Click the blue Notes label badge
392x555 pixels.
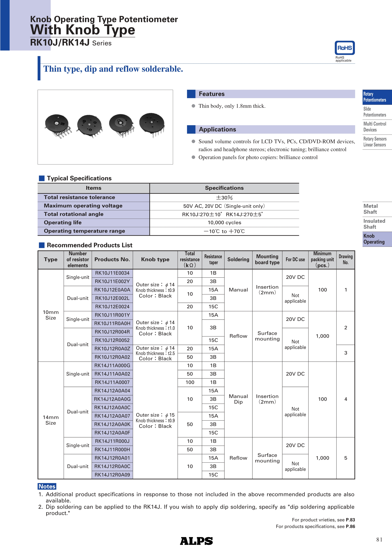47,486
